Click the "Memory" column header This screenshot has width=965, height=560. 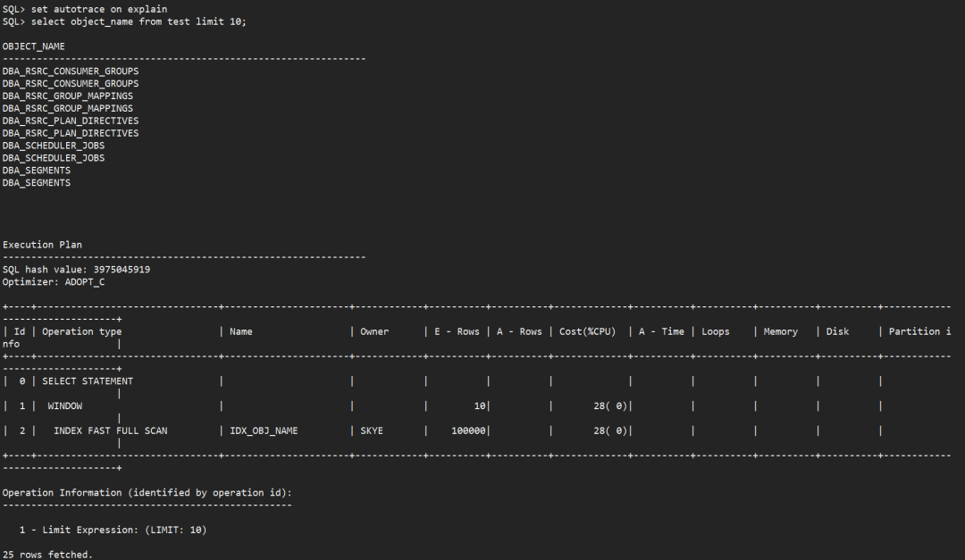click(x=780, y=331)
